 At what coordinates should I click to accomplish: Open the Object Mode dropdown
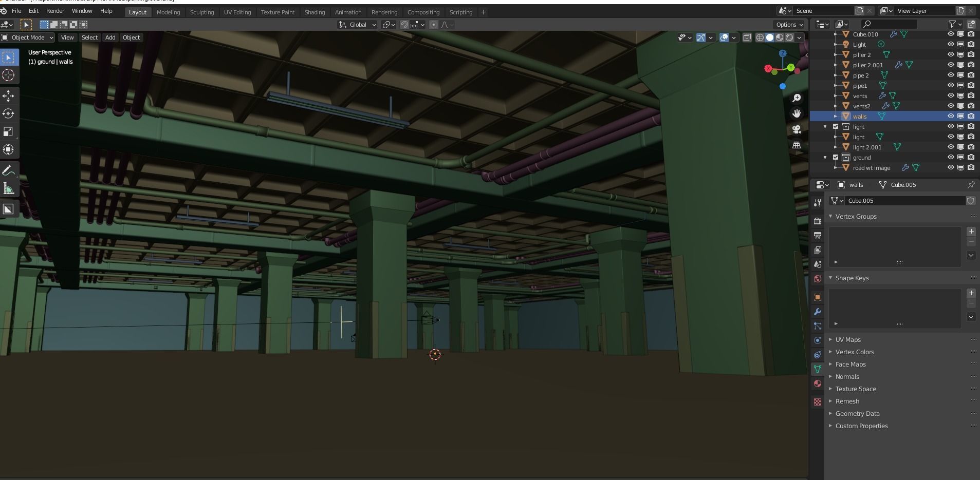28,37
